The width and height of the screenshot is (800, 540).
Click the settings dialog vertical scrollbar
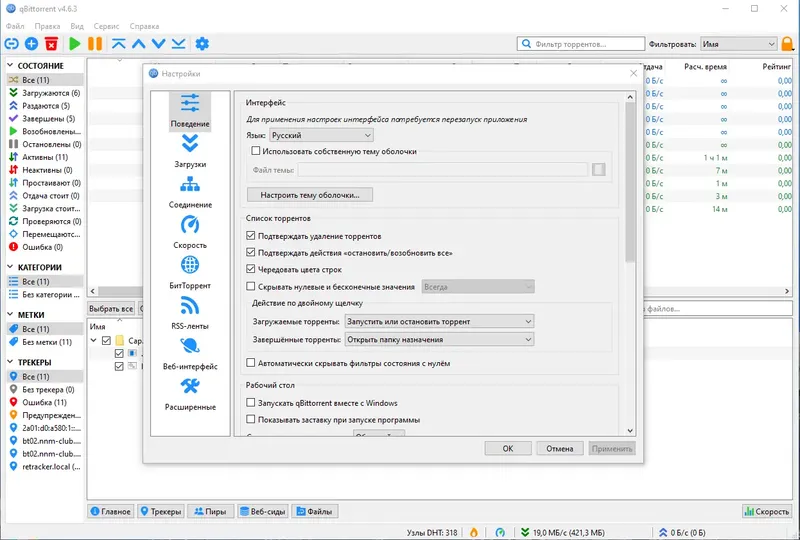pyautogui.click(x=630, y=182)
